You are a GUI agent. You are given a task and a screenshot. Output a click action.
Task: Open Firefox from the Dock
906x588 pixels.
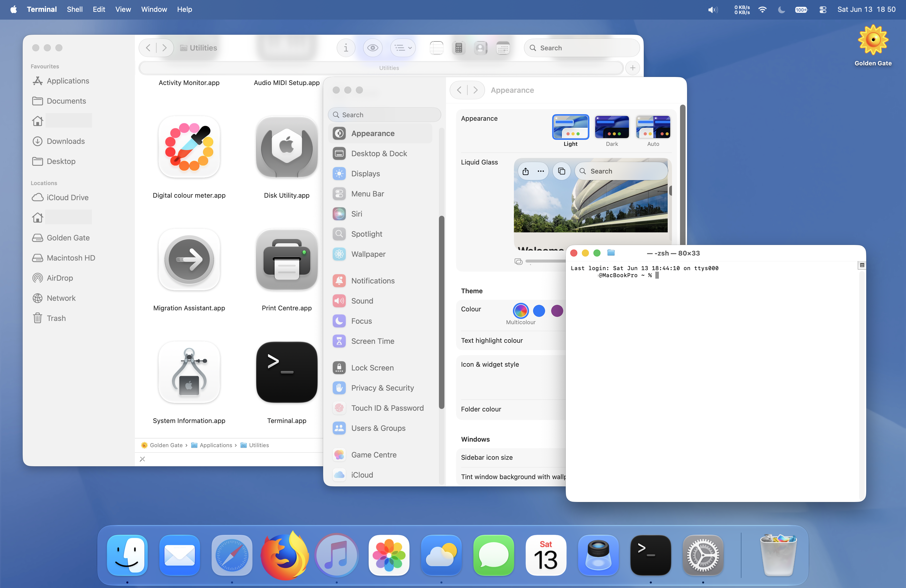click(284, 555)
